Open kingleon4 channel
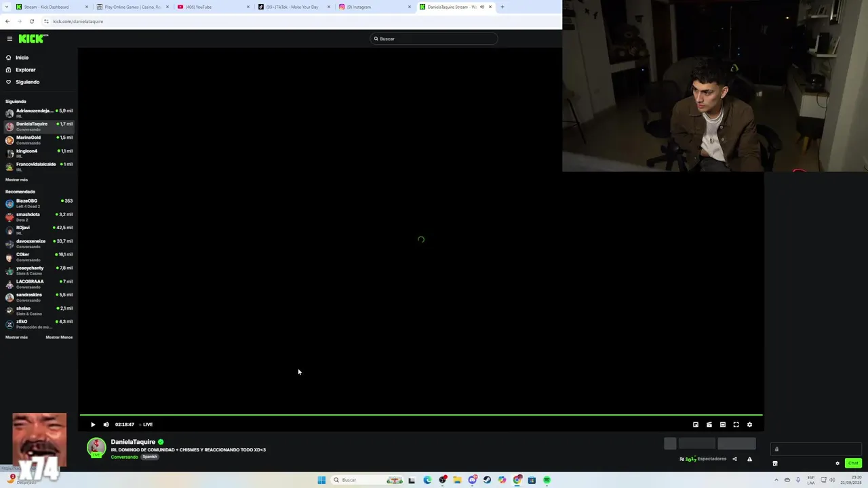 pyautogui.click(x=39, y=153)
